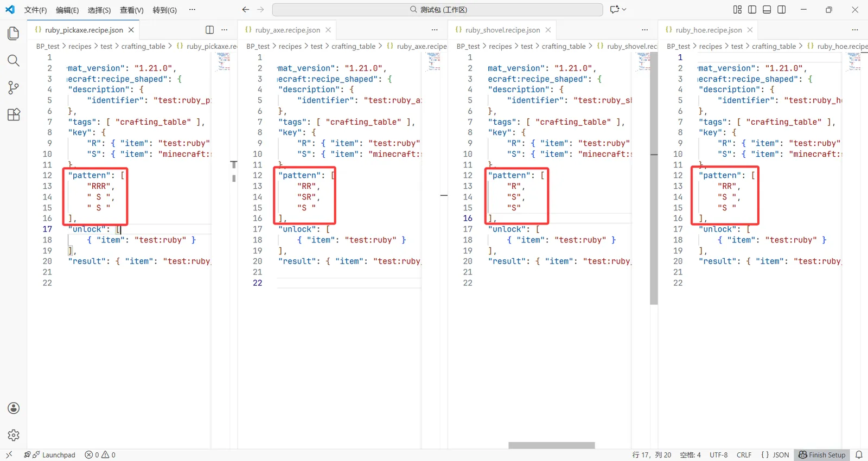Open the 转到(G) menu
The width and height of the screenshot is (868, 461).
click(x=165, y=10)
